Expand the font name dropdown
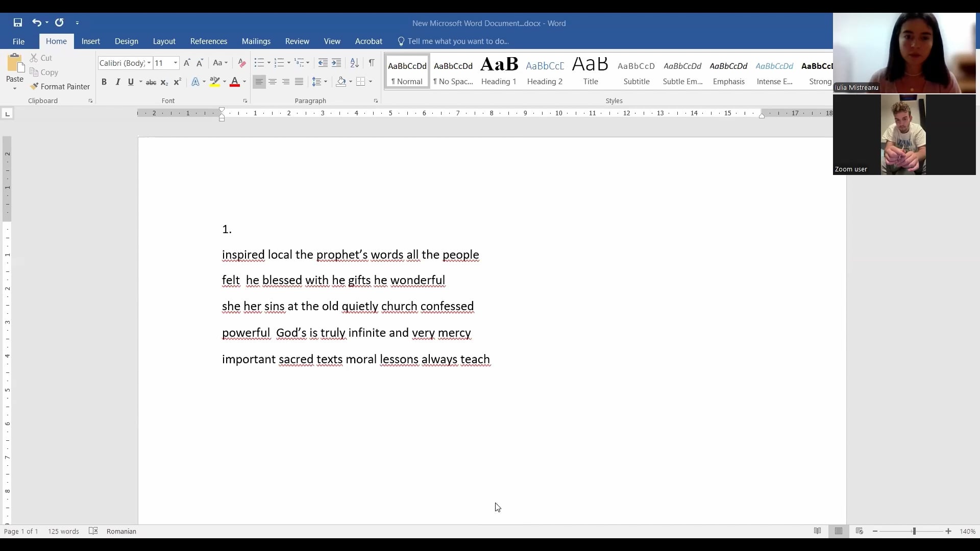980x551 pixels. pyautogui.click(x=149, y=63)
